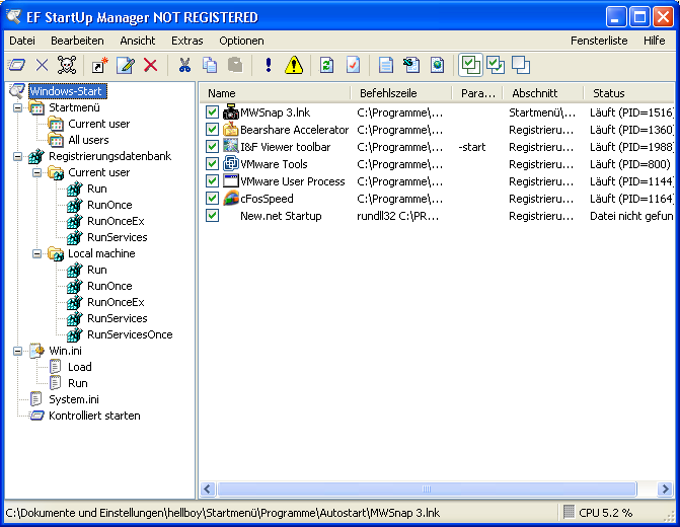
Task: Click the Bearshare Accelerator entry icon
Action: tap(231, 129)
